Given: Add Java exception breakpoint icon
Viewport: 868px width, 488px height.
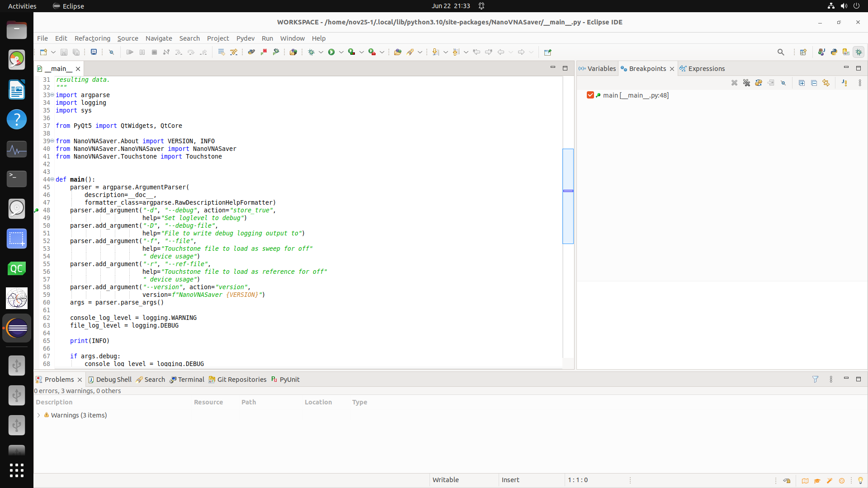Looking at the screenshot, I should pos(844,83).
